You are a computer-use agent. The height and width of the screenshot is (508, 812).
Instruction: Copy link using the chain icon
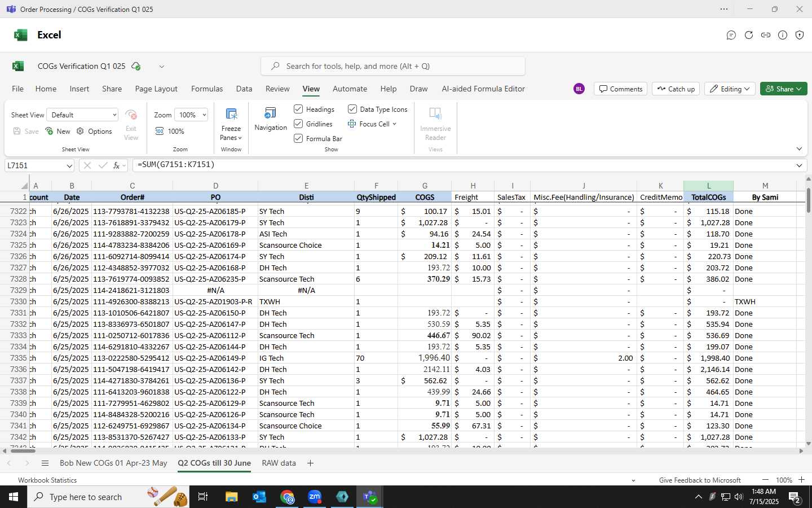tap(766, 35)
